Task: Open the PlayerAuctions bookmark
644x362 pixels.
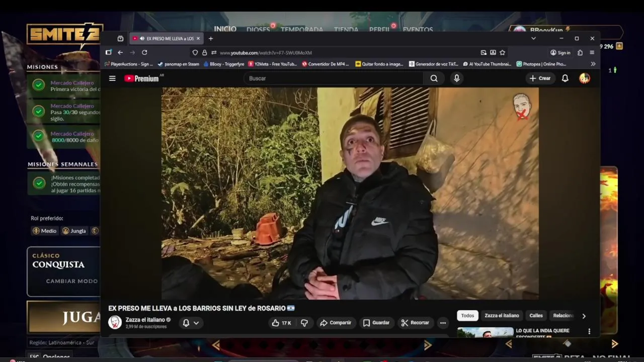Action: pyautogui.click(x=129, y=64)
